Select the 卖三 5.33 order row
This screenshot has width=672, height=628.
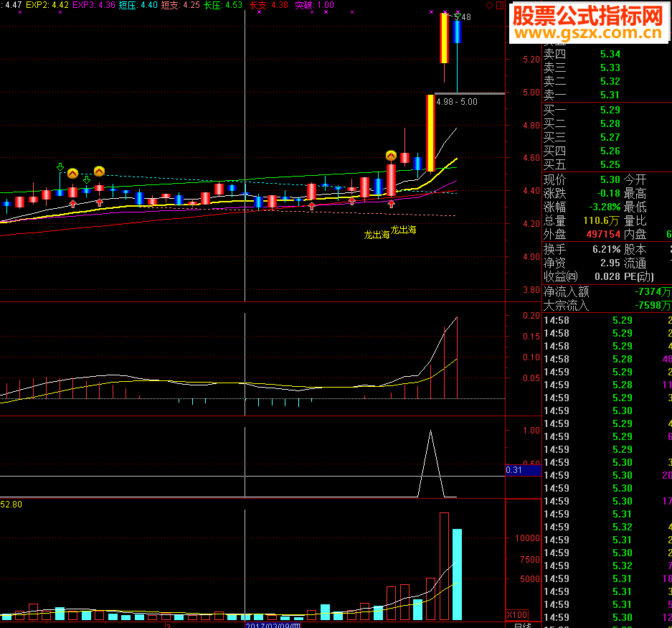click(x=607, y=67)
